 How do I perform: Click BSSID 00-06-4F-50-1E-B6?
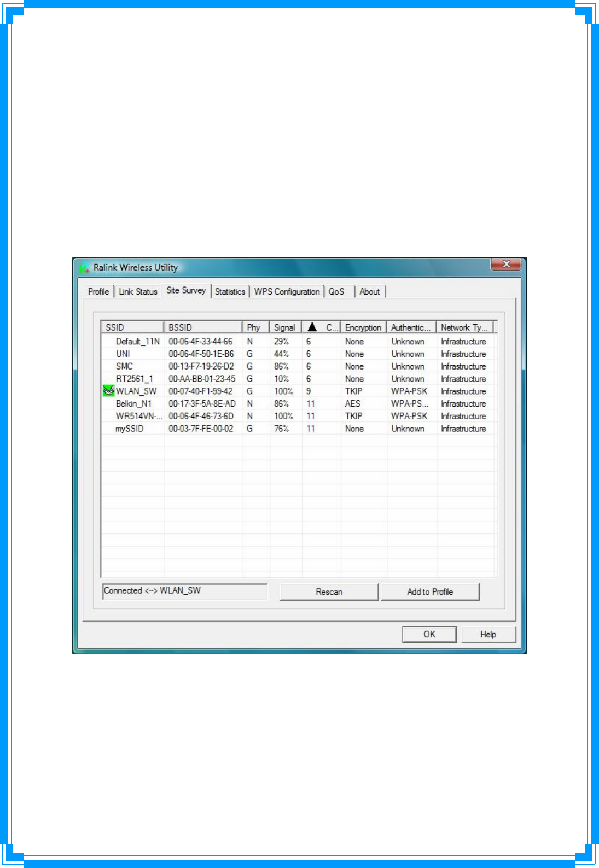pyautogui.click(x=201, y=354)
